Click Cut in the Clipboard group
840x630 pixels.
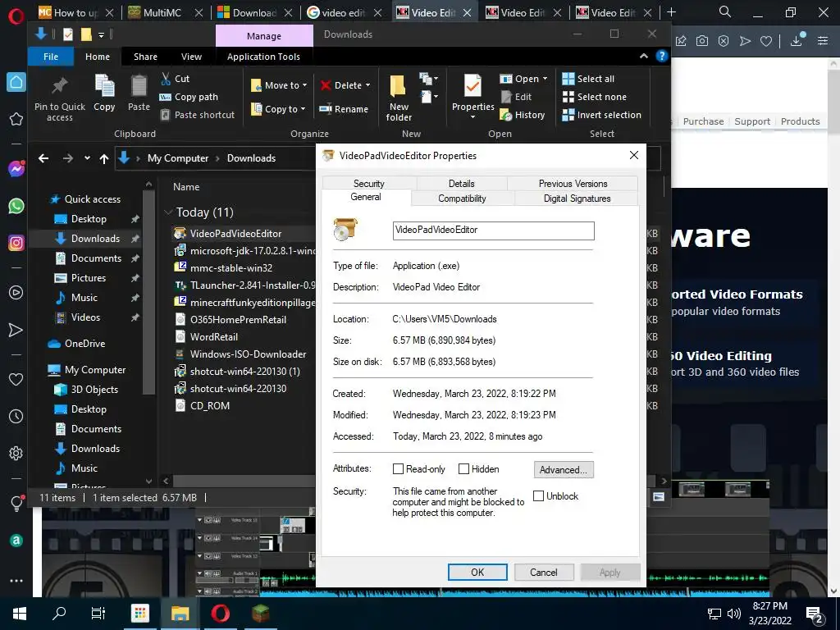click(x=176, y=79)
